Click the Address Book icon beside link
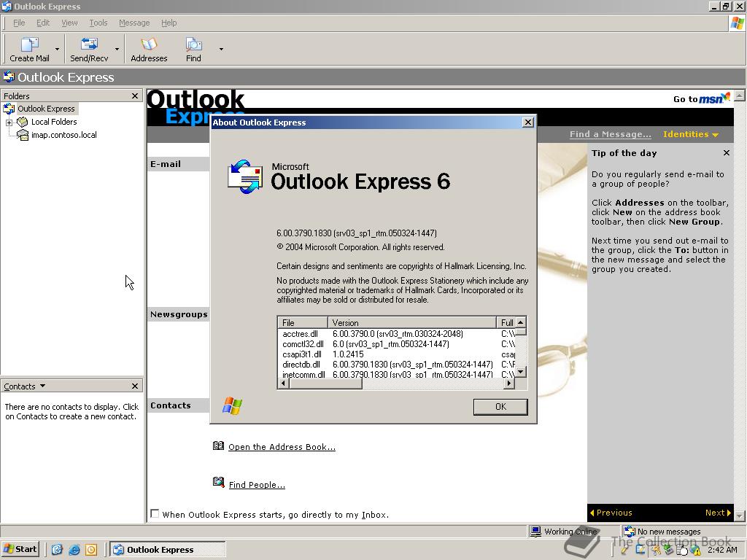 [x=218, y=446]
